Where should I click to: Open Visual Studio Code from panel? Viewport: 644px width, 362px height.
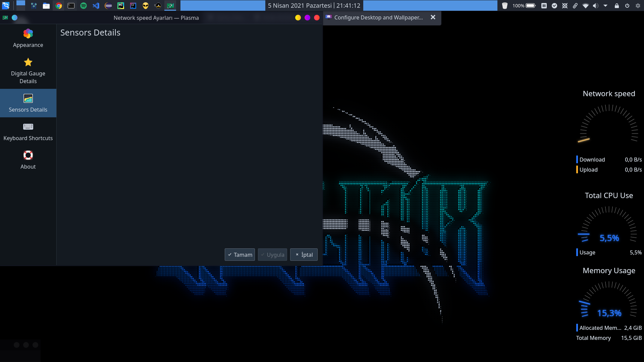click(96, 6)
